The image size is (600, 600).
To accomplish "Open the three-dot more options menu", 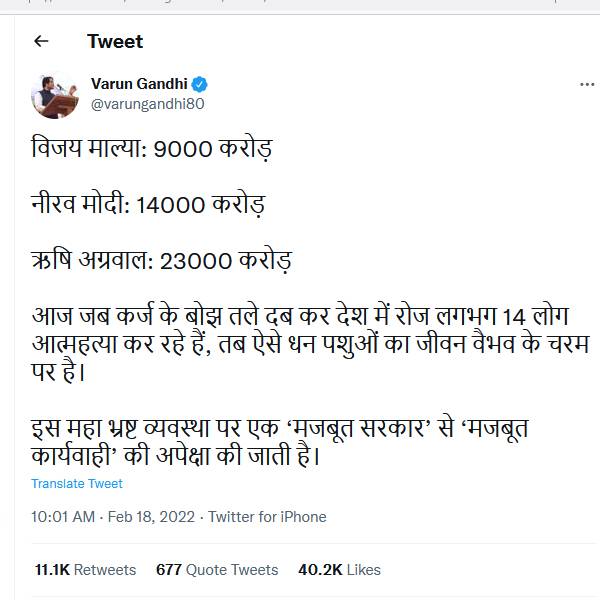I will (x=587, y=85).
